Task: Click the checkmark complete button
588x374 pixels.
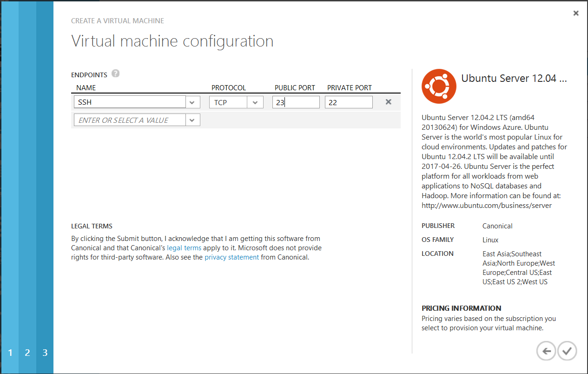Action: point(567,351)
